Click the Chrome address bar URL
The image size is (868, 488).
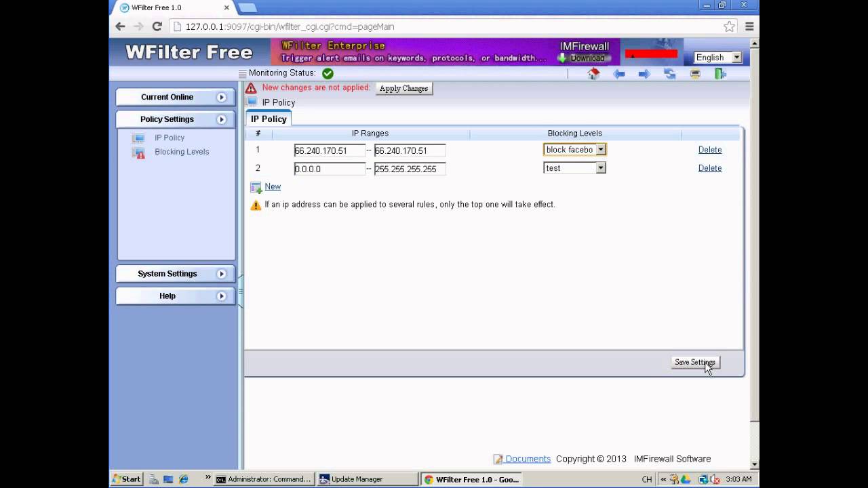tap(290, 26)
